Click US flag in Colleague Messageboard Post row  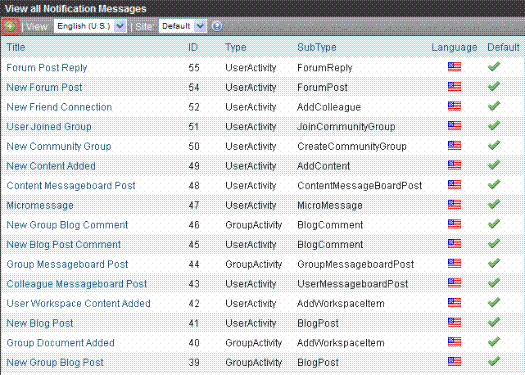point(454,283)
